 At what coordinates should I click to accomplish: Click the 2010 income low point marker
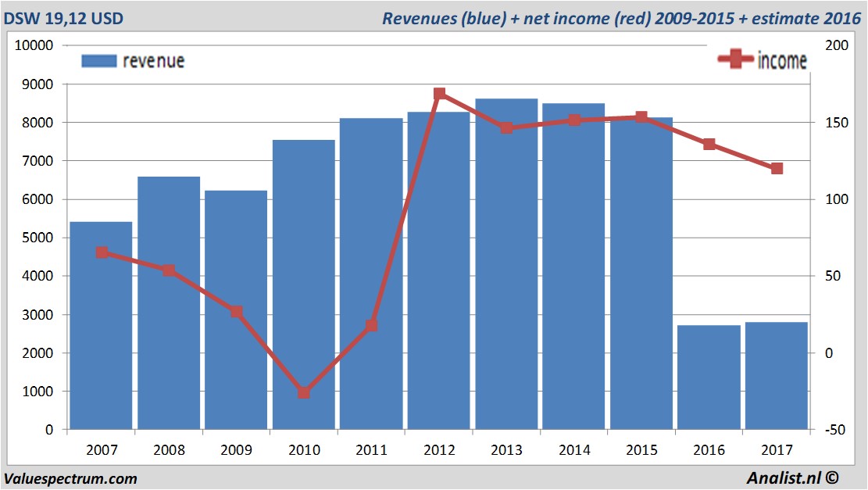tap(304, 392)
